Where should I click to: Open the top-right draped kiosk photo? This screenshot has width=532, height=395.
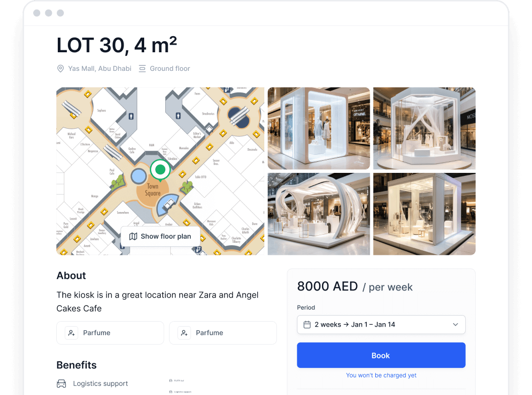[424, 128]
